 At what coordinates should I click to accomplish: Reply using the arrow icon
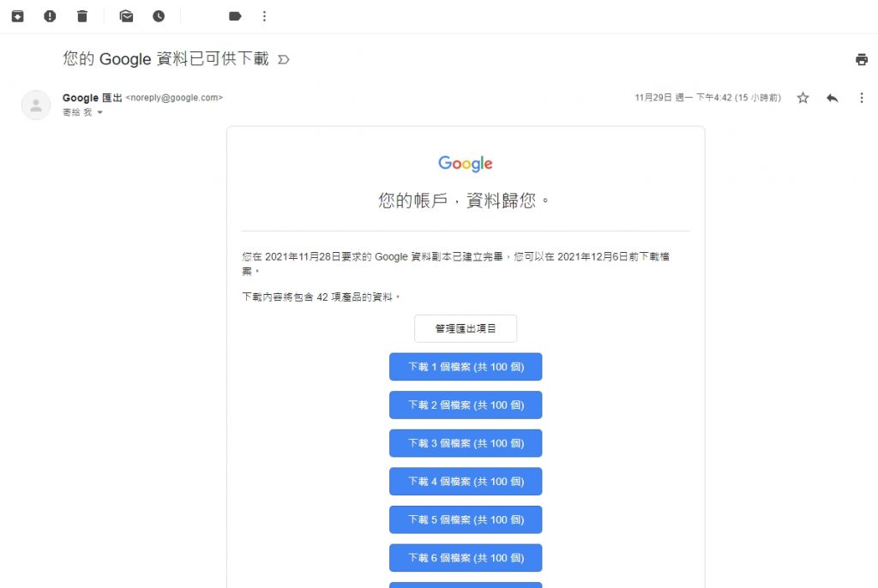click(833, 98)
